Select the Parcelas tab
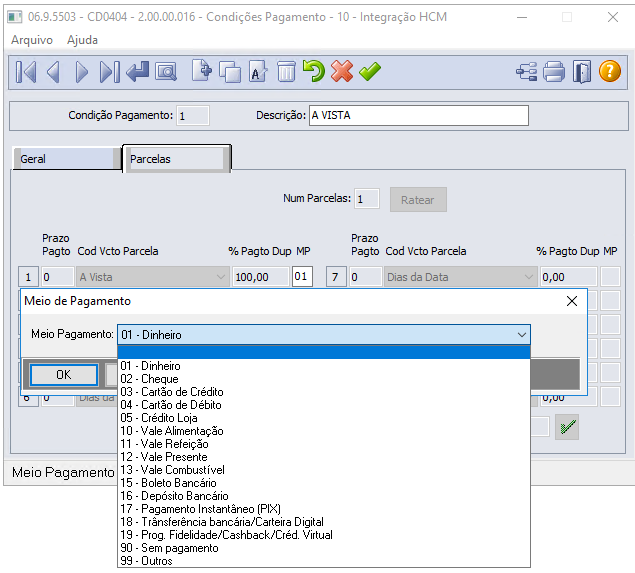The width and height of the screenshot is (635, 573). point(176,159)
